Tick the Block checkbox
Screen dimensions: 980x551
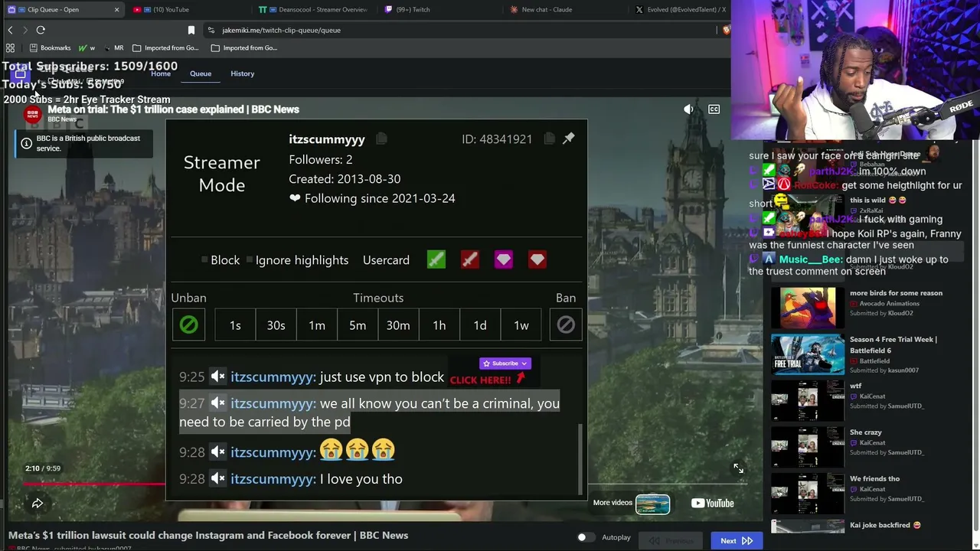(204, 260)
